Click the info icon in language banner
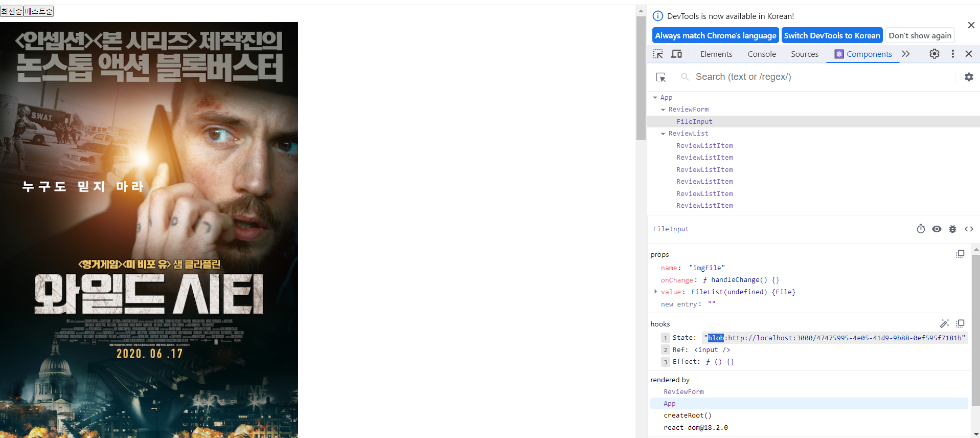This screenshot has height=438, width=980. (658, 16)
